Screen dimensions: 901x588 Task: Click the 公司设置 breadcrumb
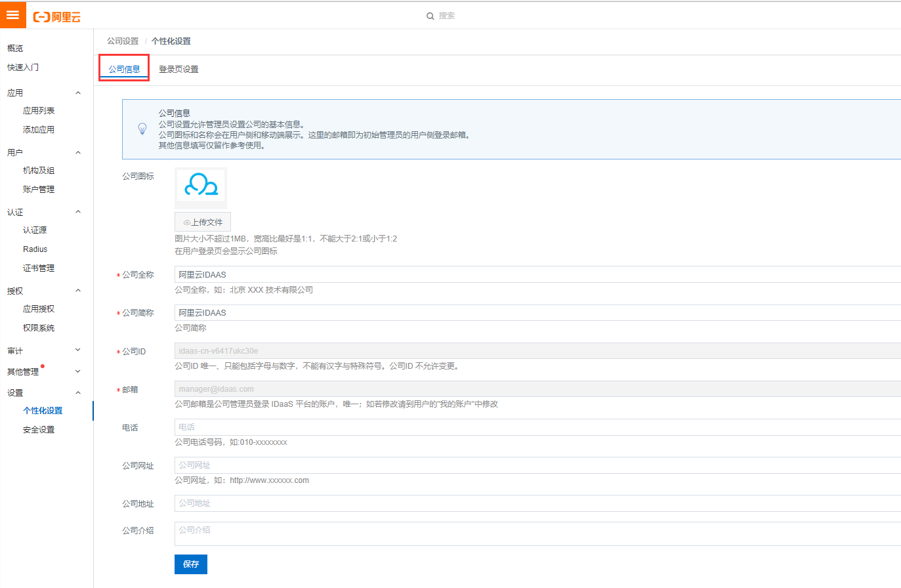(x=123, y=41)
